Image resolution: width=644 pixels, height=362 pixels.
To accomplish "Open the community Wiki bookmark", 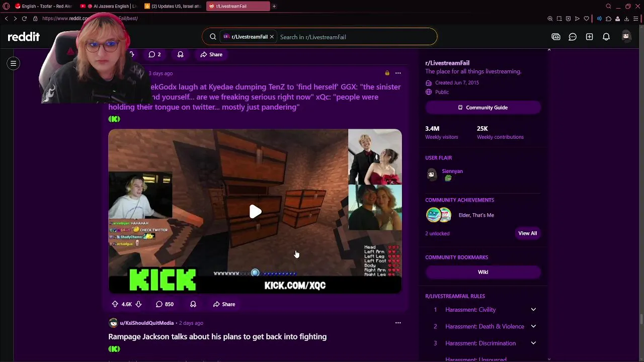I will pyautogui.click(x=483, y=272).
